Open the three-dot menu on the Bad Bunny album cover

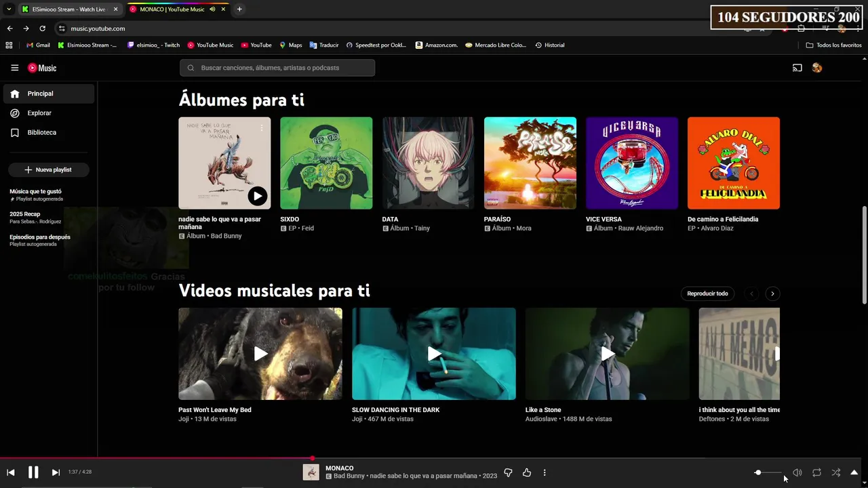click(x=262, y=127)
